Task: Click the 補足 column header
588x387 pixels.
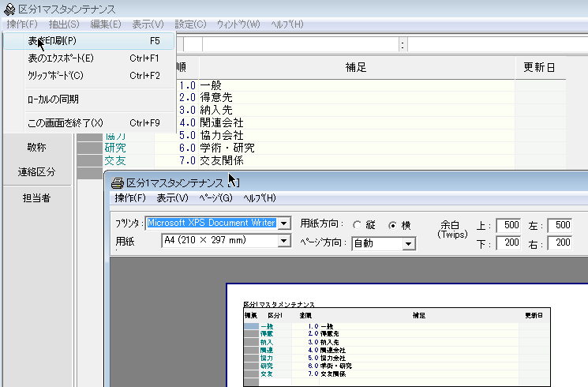Action: tap(357, 68)
